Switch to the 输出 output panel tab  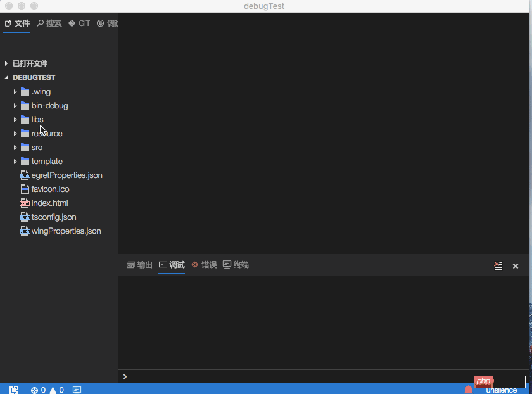click(139, 265)
